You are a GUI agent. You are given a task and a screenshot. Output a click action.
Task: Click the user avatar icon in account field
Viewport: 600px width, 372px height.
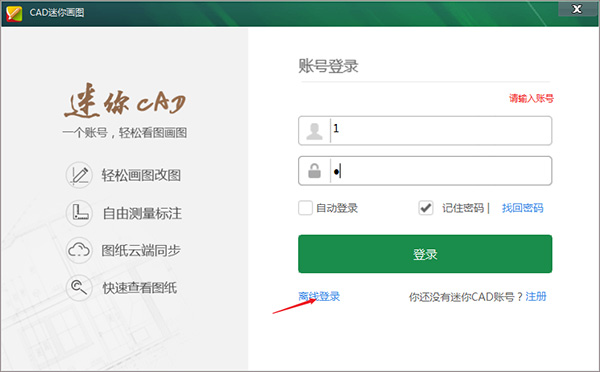pyautogui.click(x=315, y=131)
